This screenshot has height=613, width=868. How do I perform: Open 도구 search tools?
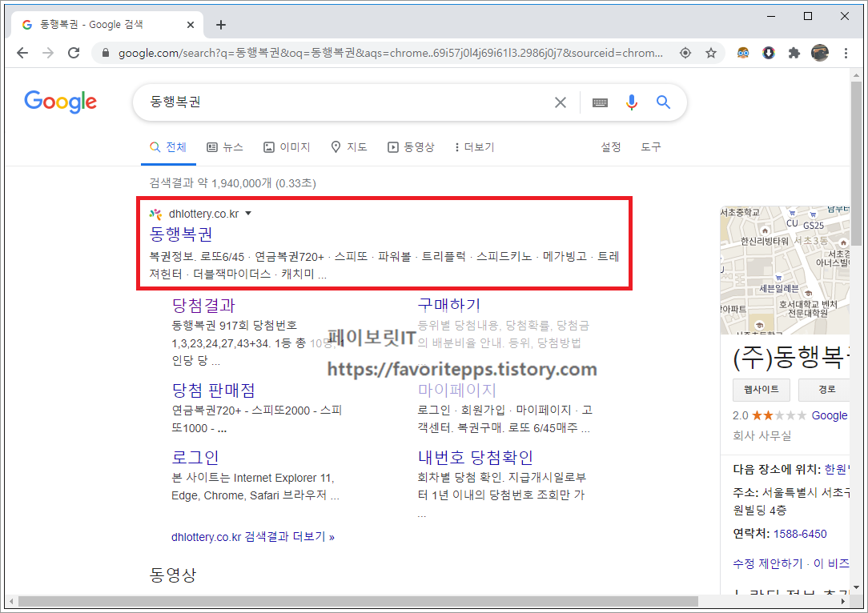tap(651, 147)
